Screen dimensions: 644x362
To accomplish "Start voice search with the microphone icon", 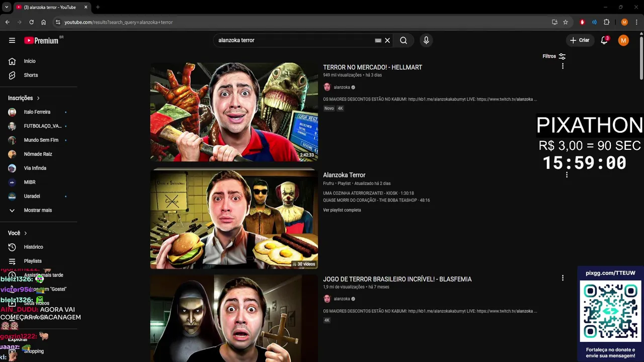I will 426,40.
